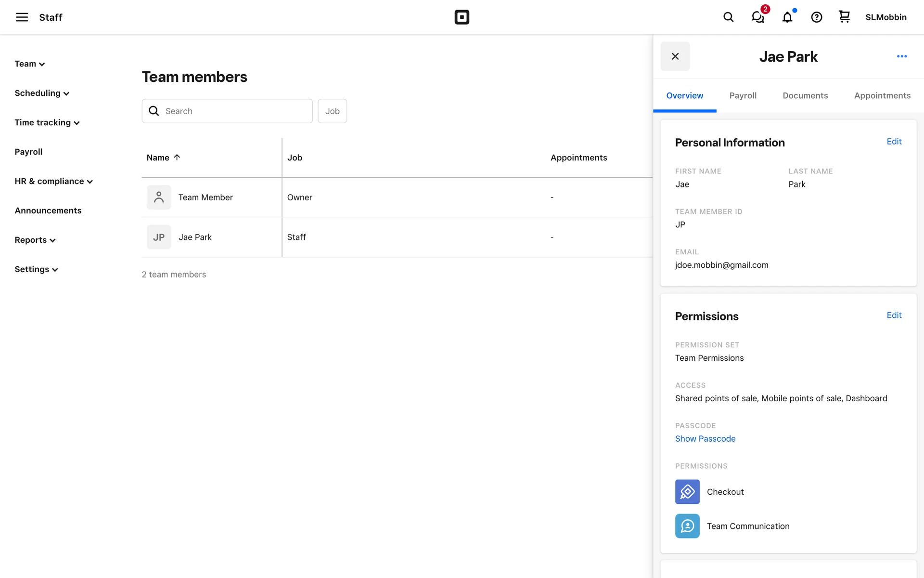Click the help question mark icon
The image size is (924, 578).
click(x=816, y=17)
